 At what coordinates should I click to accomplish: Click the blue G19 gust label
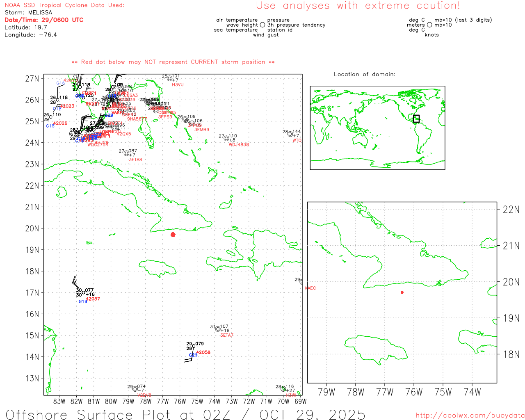coord(83,301)
